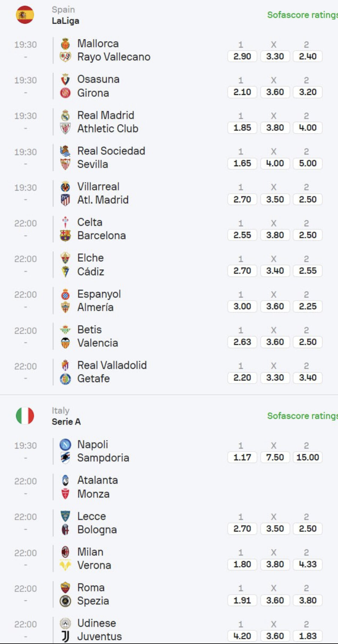Select draw odds 4.00 for Real Sociedad–Sevilla
The height and width of the screenshot is (644, 338).
pos(275,164)
